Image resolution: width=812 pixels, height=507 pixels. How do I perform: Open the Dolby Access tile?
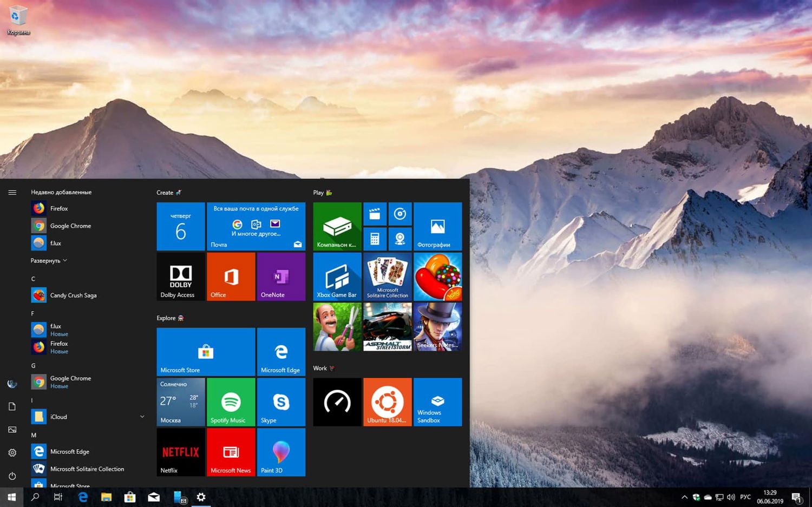point(180,276)
